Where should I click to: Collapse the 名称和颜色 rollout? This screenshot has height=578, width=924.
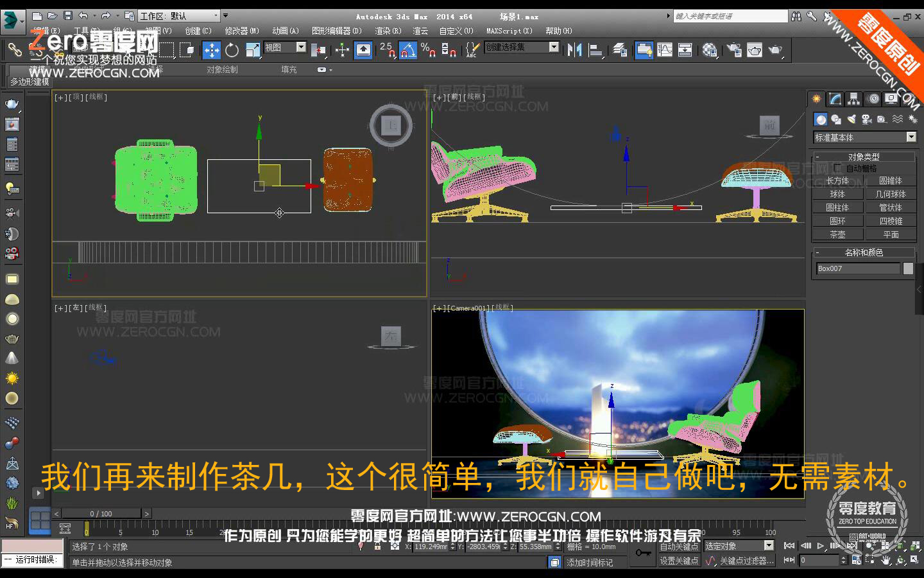click(x=864, y=252)
